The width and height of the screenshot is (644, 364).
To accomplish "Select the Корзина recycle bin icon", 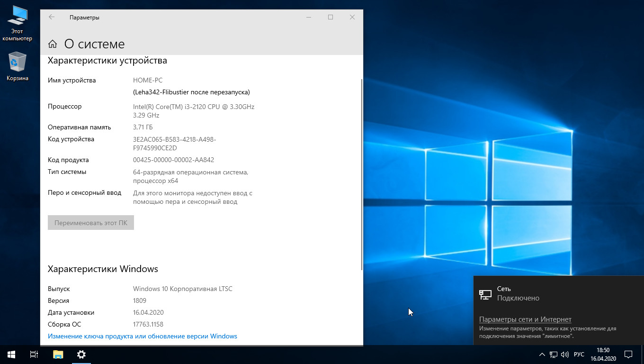I will [x=18, y=67].
